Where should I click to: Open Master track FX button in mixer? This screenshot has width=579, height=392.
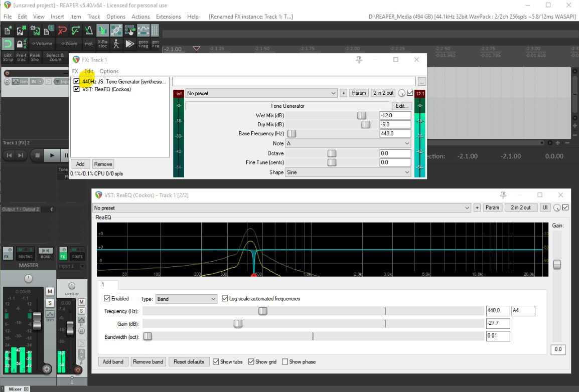pos(7,253)
